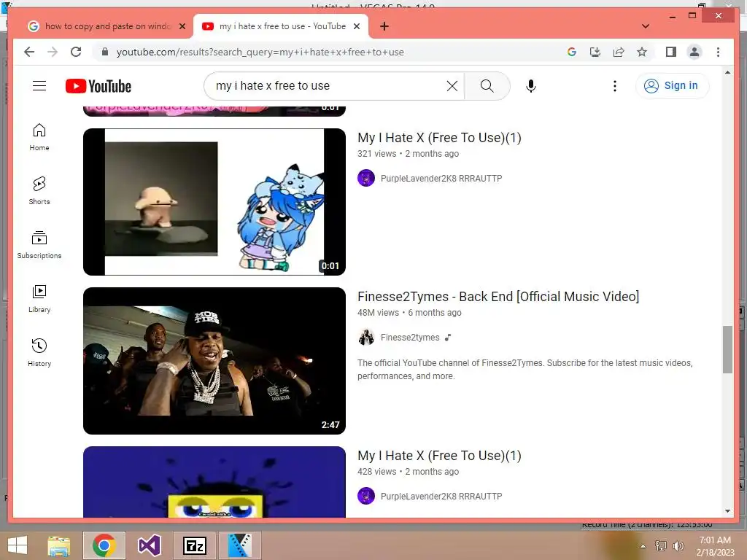The height and width of the screenshot is (560, 747).
Task: Open PurpleLavender2K8 channel under 428 views video
Action: (x=441, y=497)
